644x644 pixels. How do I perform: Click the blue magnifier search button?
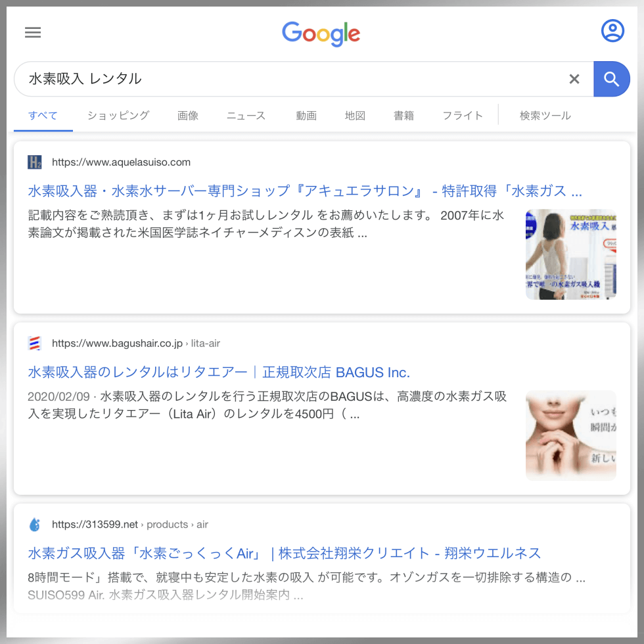point(611,79)
